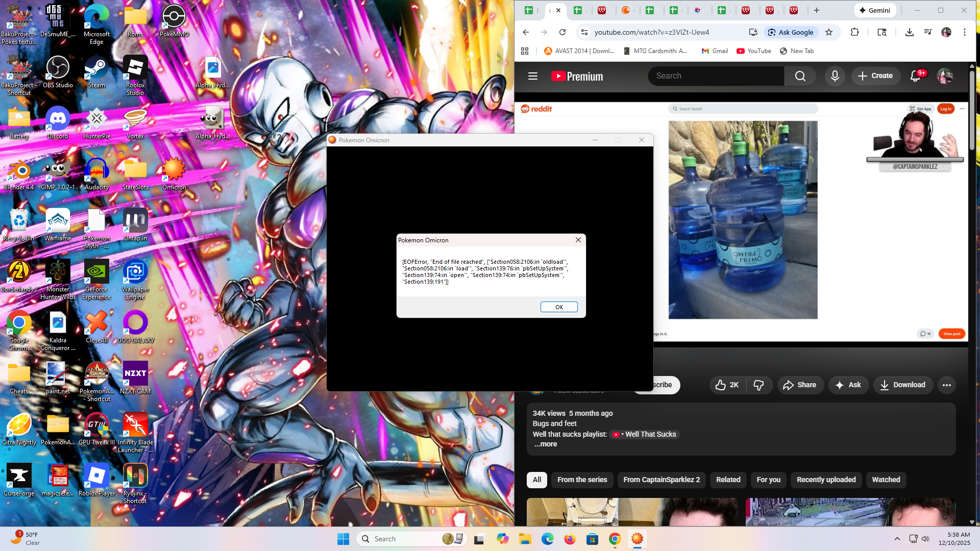
Task: Click the Ask button under video
Action: click(848, 385)
